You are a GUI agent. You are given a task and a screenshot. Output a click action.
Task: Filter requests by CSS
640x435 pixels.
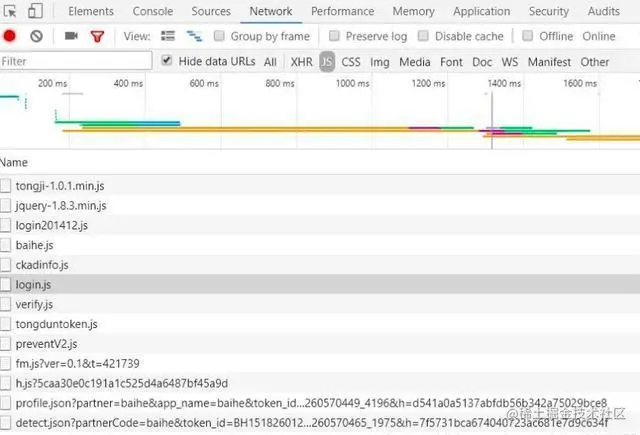(351, 62)
